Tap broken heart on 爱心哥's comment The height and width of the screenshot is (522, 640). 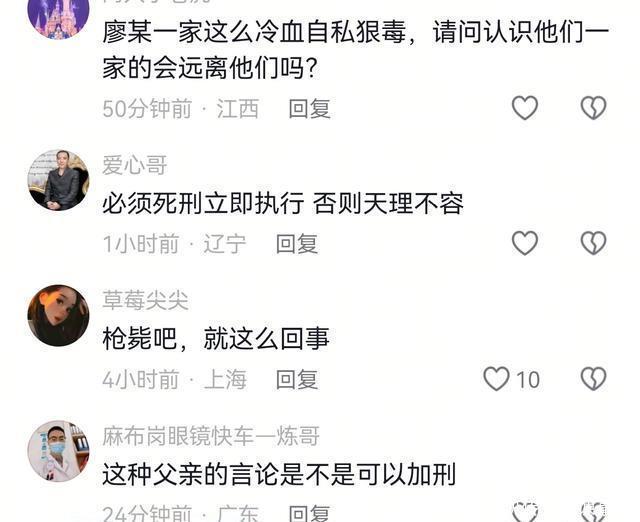point(593,243)
